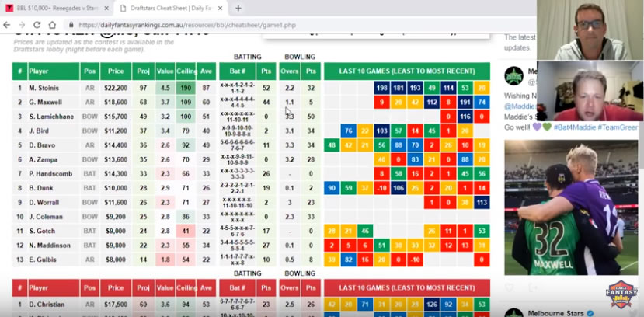644x317 pixels.
Task: Select player name M. Stoinis
Action: click(x=44, y=88)
